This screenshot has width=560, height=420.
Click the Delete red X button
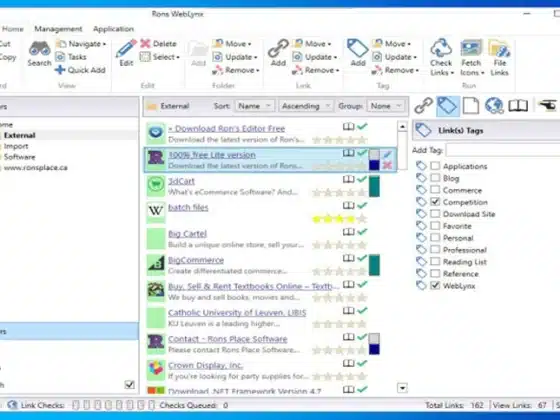(158, 44)
